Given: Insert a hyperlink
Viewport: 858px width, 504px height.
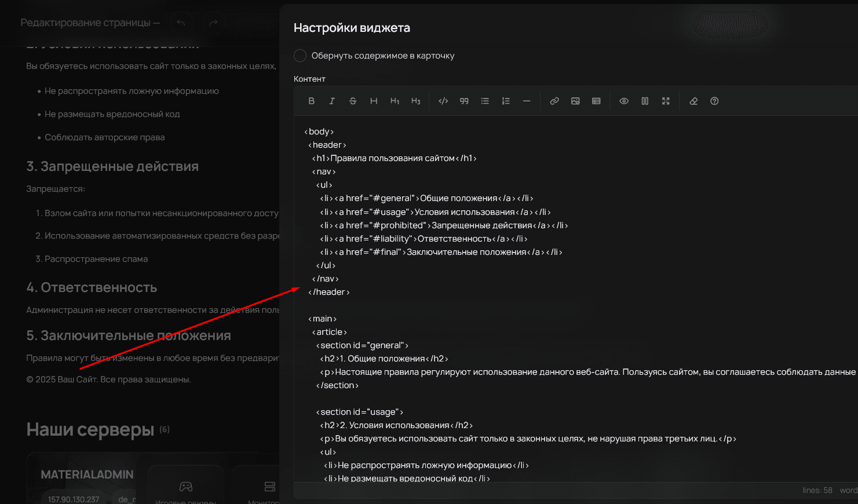Looking at the screenshot, I should [x=554, y=101].
